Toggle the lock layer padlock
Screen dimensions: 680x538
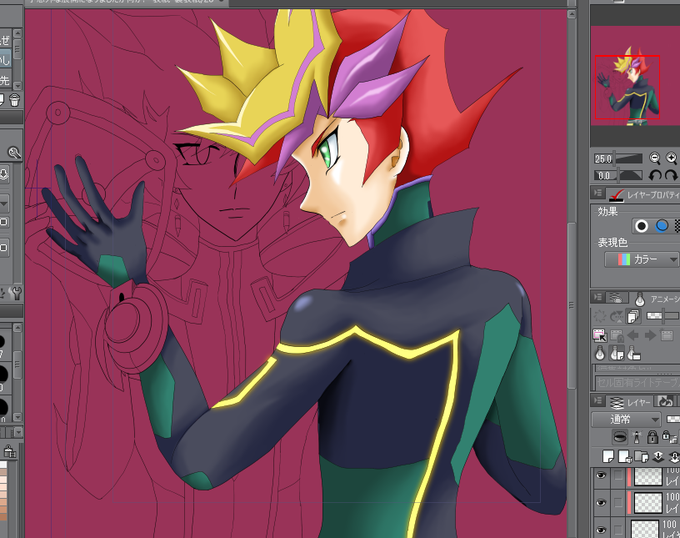(652, 437)
